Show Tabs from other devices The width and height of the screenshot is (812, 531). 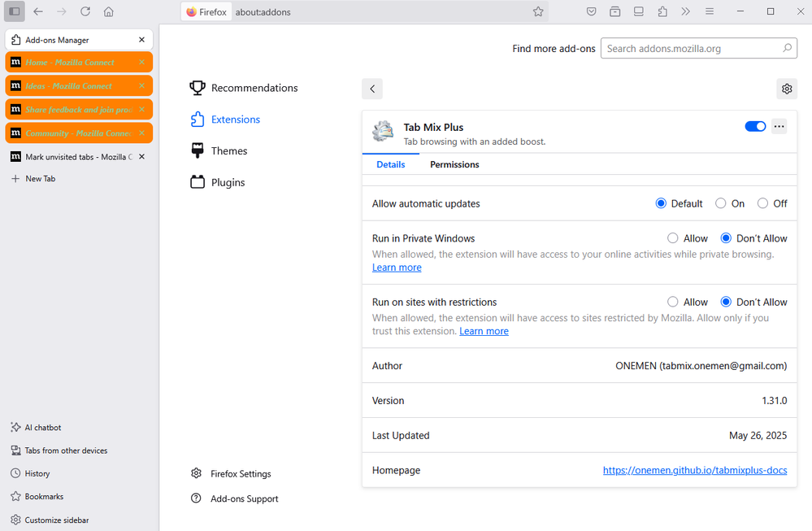coord(59,450)
